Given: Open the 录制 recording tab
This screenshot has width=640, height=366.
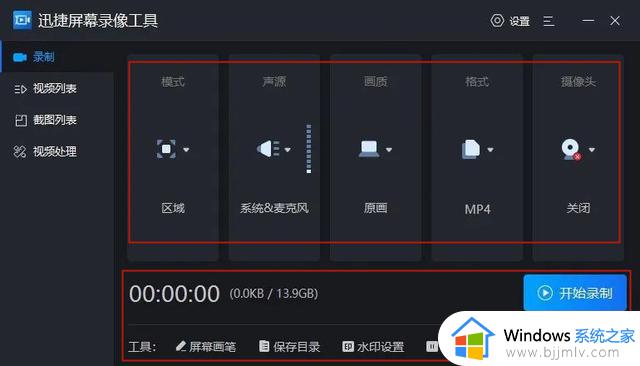Looking at the screenshot, I should (57, 57).
